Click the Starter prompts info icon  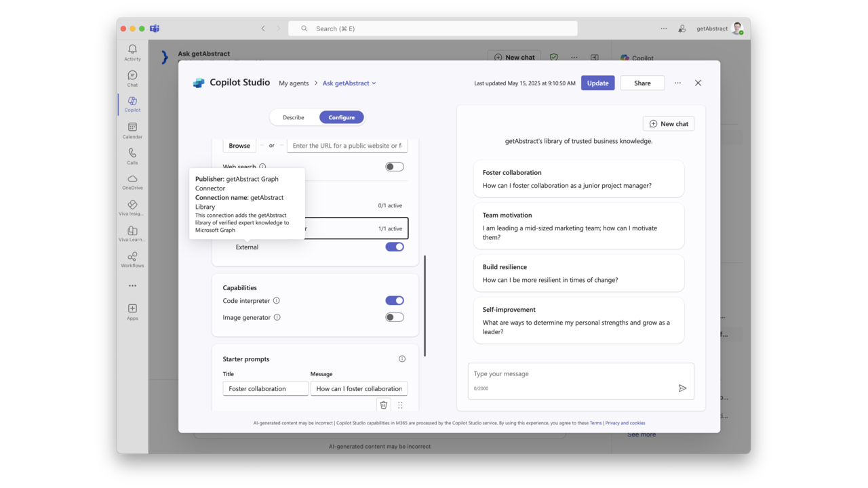point(402,359)
